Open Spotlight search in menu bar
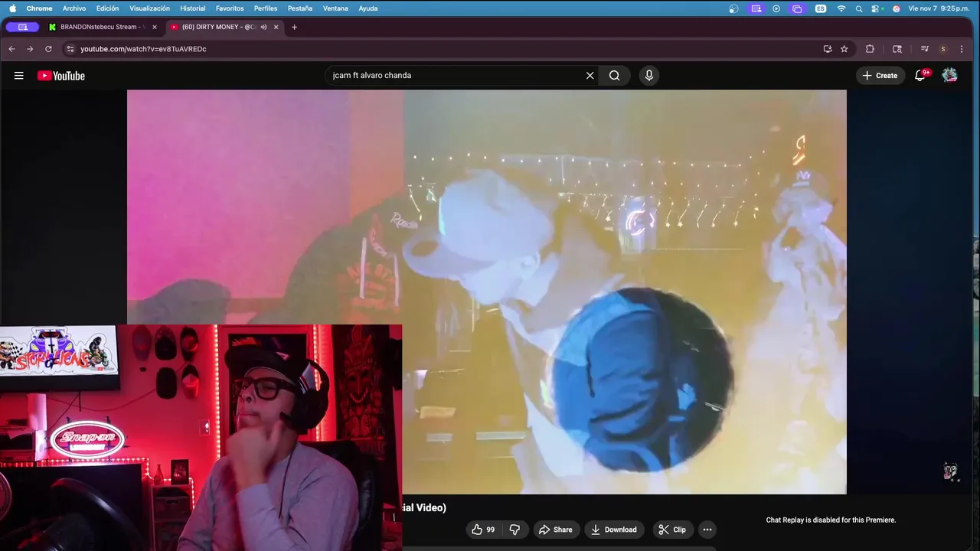This screenshot has width=980, height=551. pyautogui.click(x=859, y=8)
